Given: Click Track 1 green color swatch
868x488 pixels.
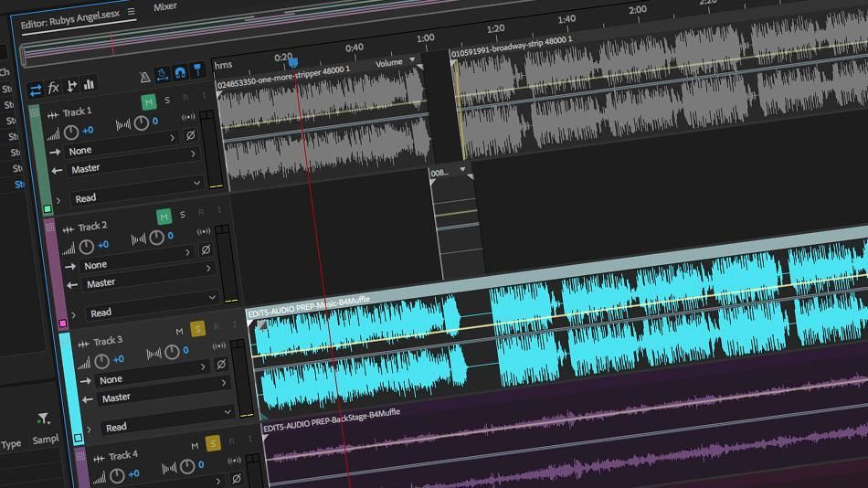Looking at the screenshot, I should click(x=48, y=209).
